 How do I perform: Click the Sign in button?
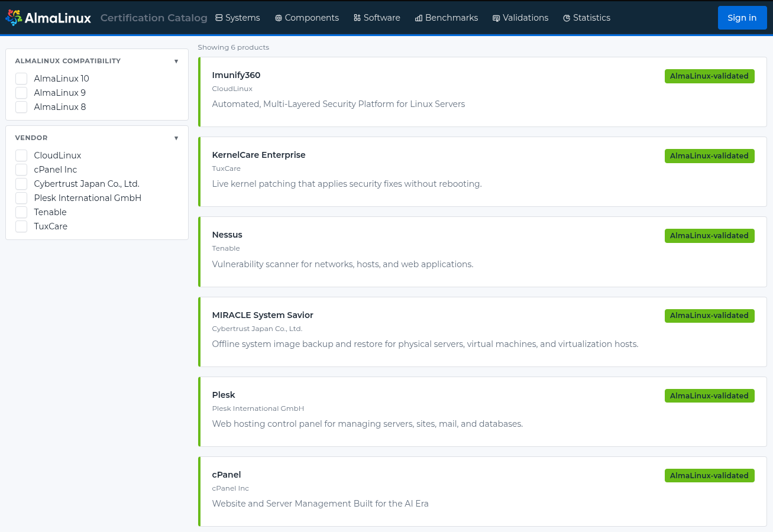point(742,18)
